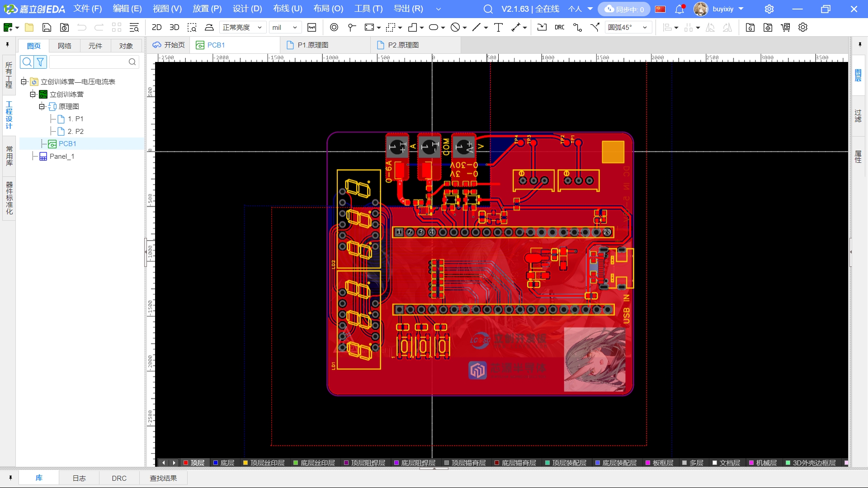Image resolution: width=868 pixels, height=488 pixels.
Task: Open the Gerber export icon
Action: click(750, 28)
